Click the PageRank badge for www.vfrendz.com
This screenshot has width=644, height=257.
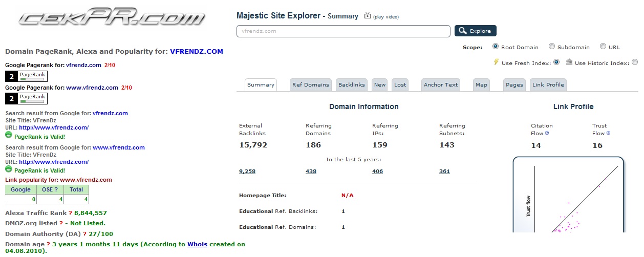pyautogui.click(x=26, y=98)
